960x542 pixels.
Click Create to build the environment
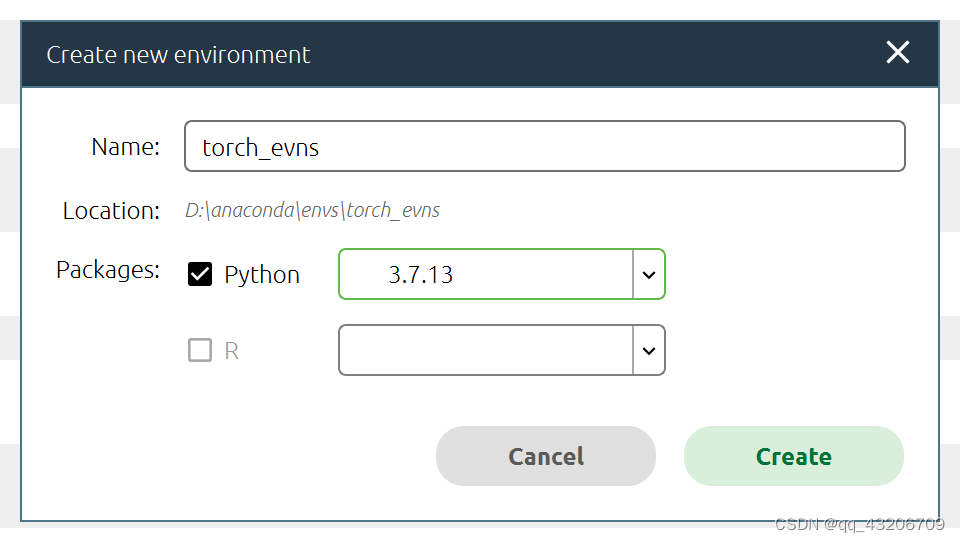(793, 456)
